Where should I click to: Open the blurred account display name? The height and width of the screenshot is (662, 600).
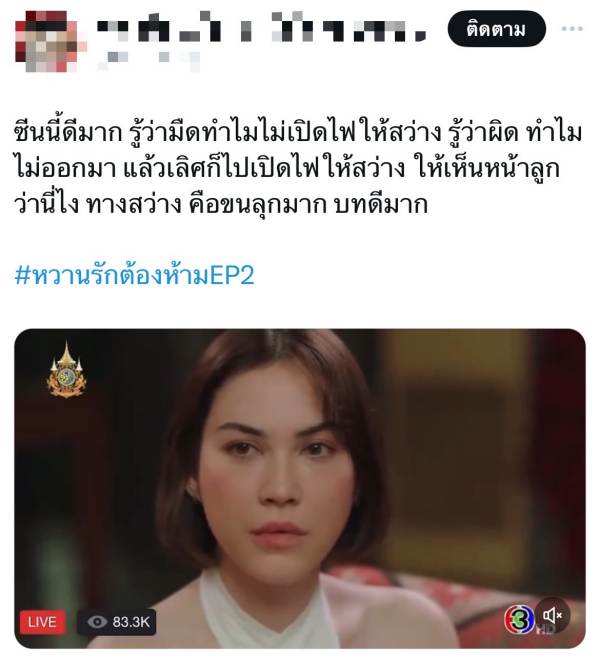[x=261, y=26]
